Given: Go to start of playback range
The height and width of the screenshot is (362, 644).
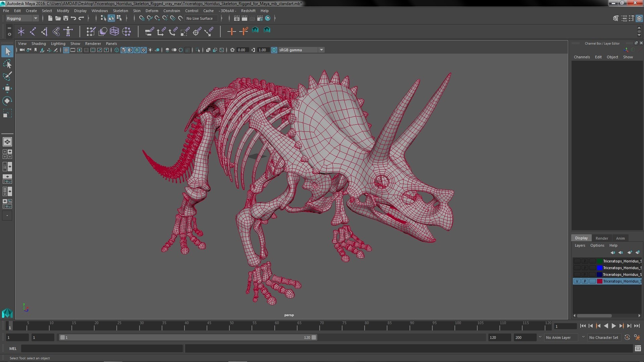Looking at the screenshot, I should 583,326.
